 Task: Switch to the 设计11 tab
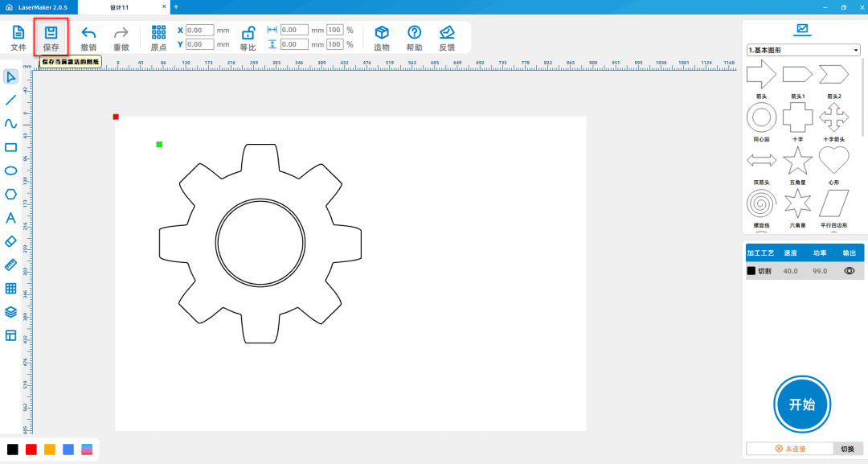(119, 7)
